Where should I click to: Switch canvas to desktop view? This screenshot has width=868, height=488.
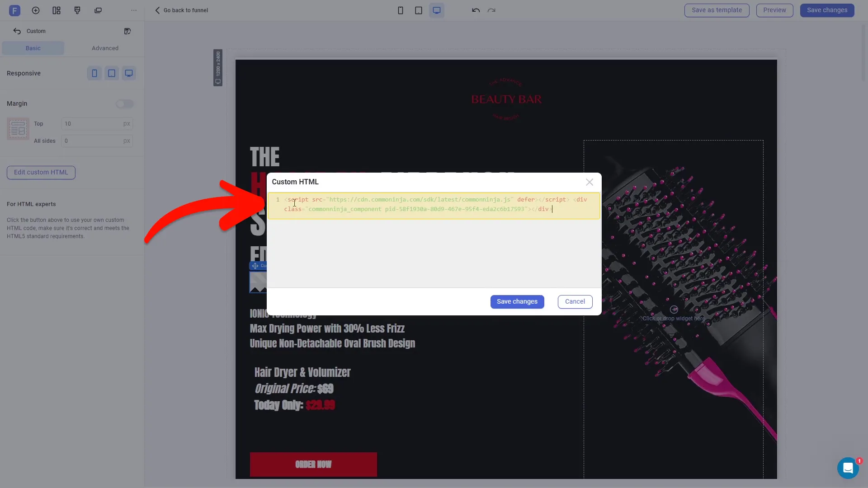pyautogui.click(x=437, y=10)
